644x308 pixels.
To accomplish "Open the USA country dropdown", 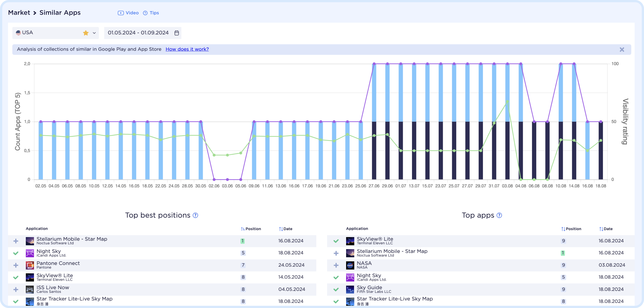I will point(55,33).
